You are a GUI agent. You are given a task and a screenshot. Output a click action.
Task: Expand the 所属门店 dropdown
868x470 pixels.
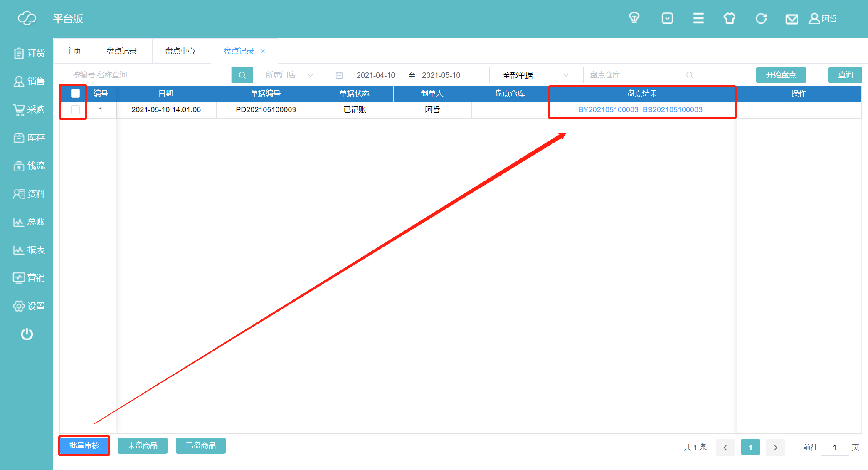tap(290, 75)
